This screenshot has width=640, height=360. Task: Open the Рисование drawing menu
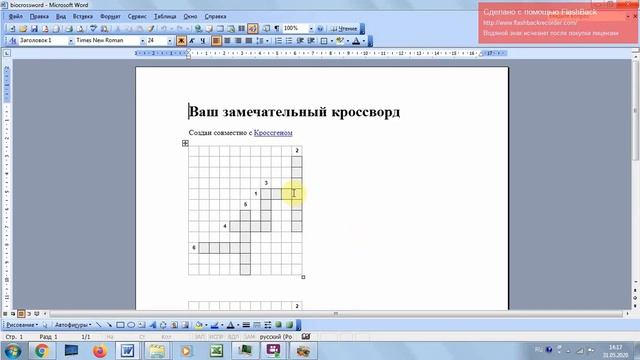(22, 325)
